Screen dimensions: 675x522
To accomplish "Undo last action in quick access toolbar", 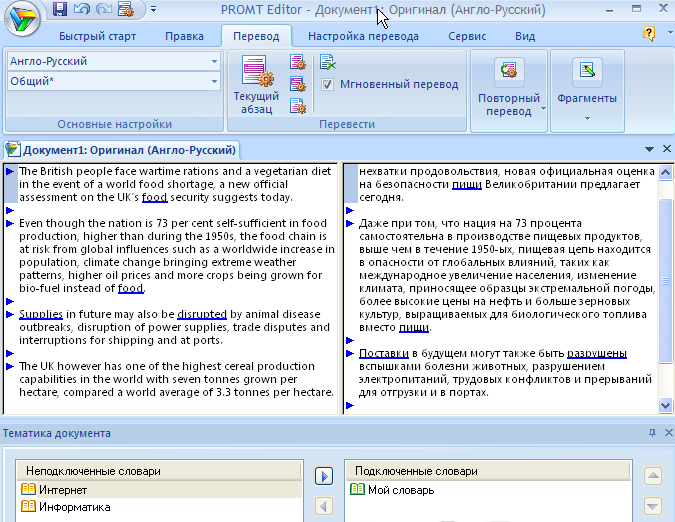I will click(81, 9).
